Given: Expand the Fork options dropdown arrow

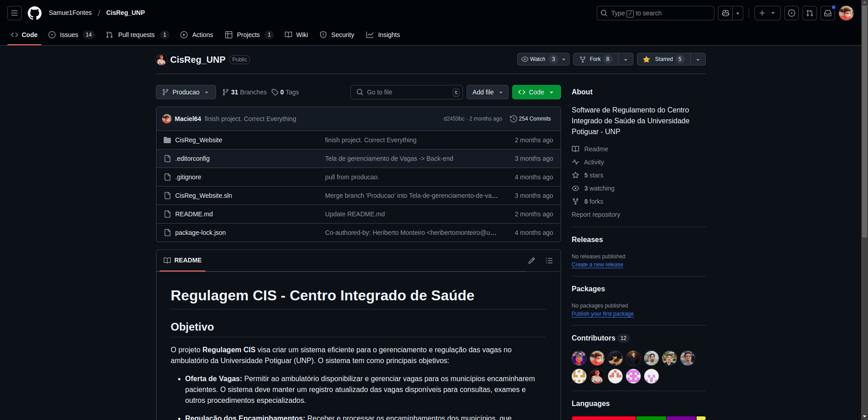Looking at the screenshot, I should click(x=626, y=59).
